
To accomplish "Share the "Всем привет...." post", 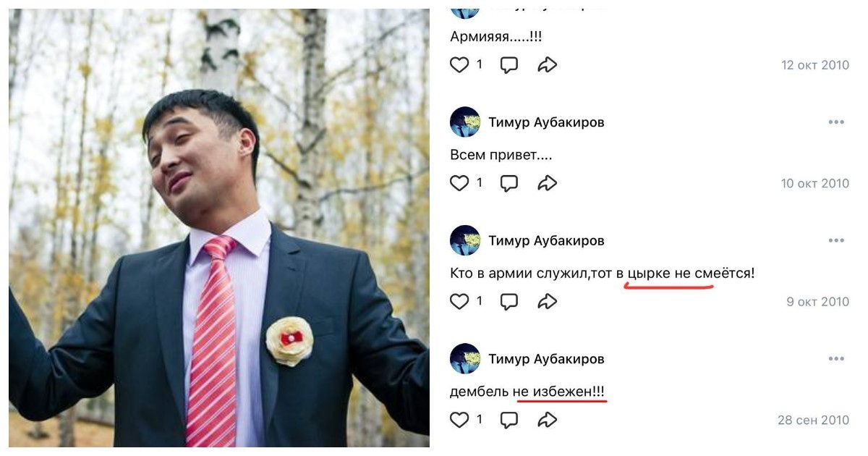I will tap(548, 183).
